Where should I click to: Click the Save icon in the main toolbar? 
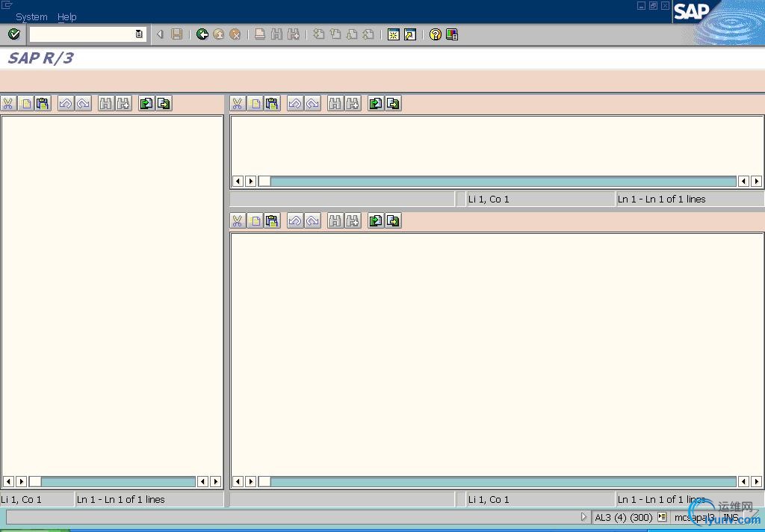click(x=176, y=34)
